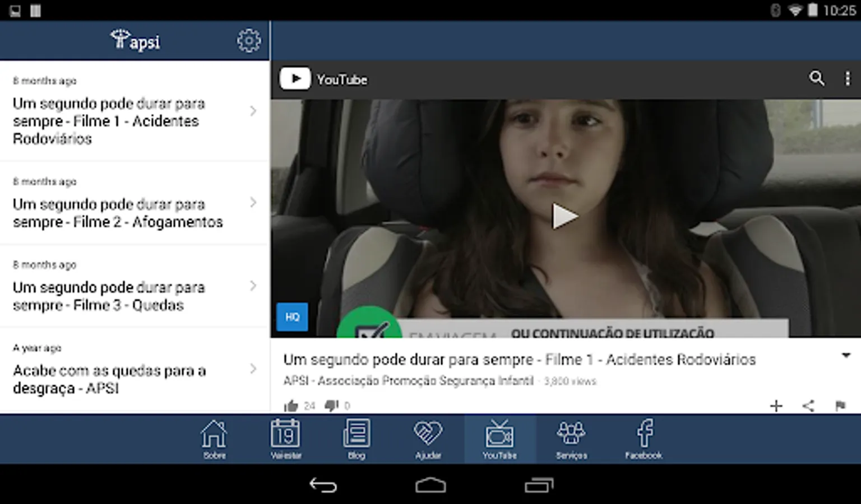Tap the clock showing 10:25
Image resolution: width=861 pixels, height=504 pixels.
(x=839, y=11)
